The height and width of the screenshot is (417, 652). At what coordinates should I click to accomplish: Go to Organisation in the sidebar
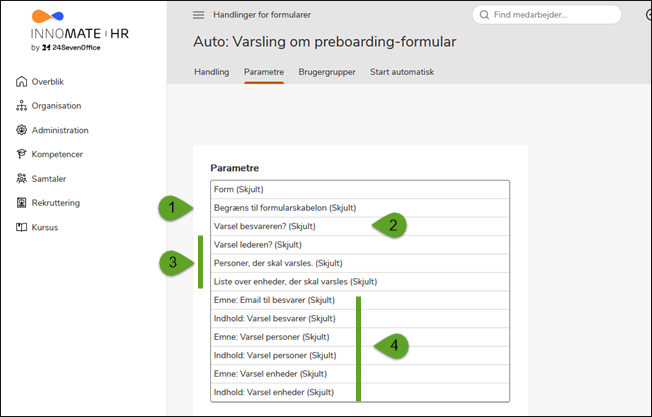tap(55, 105)
